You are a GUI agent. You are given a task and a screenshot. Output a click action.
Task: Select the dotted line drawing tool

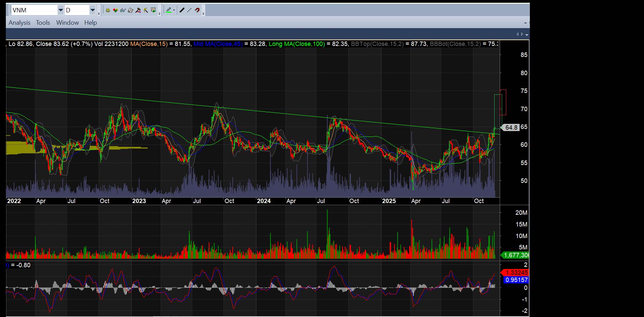(x=190, y=10)
